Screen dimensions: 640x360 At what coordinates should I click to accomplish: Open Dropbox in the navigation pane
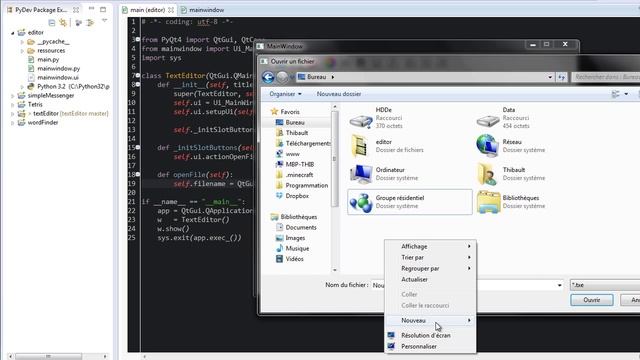point(297,196)
